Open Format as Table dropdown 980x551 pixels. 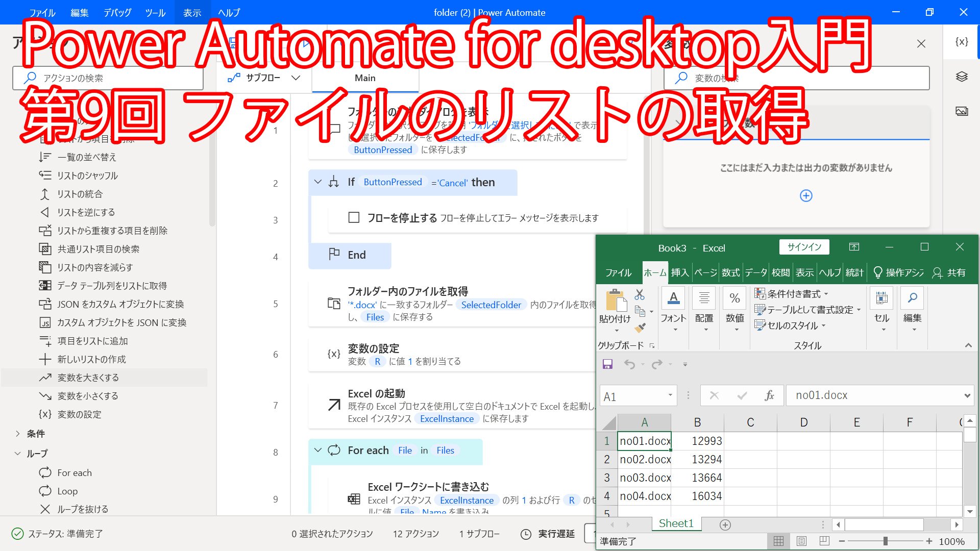[807, 310]
